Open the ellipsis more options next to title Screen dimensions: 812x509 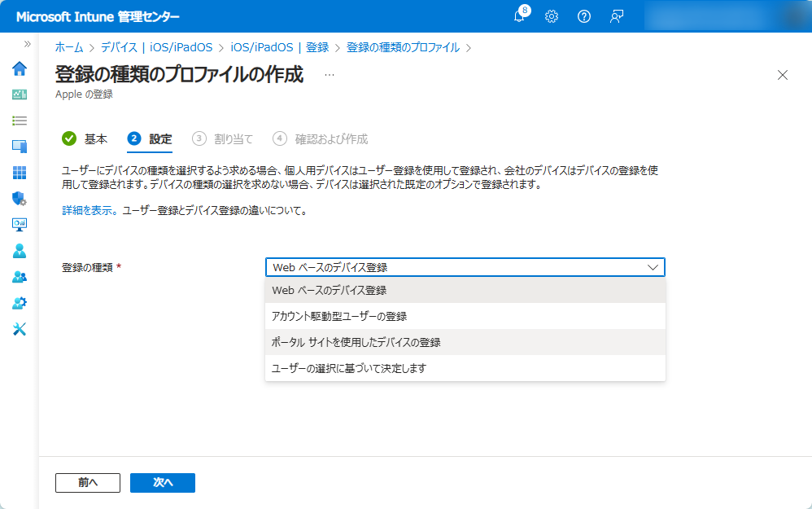coord(330,75)
